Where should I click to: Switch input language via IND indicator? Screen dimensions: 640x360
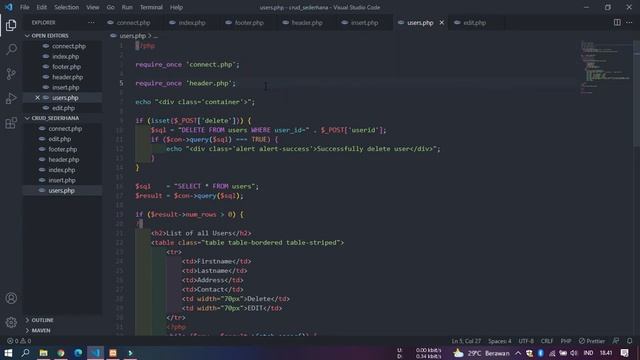(x=588, y=353)
